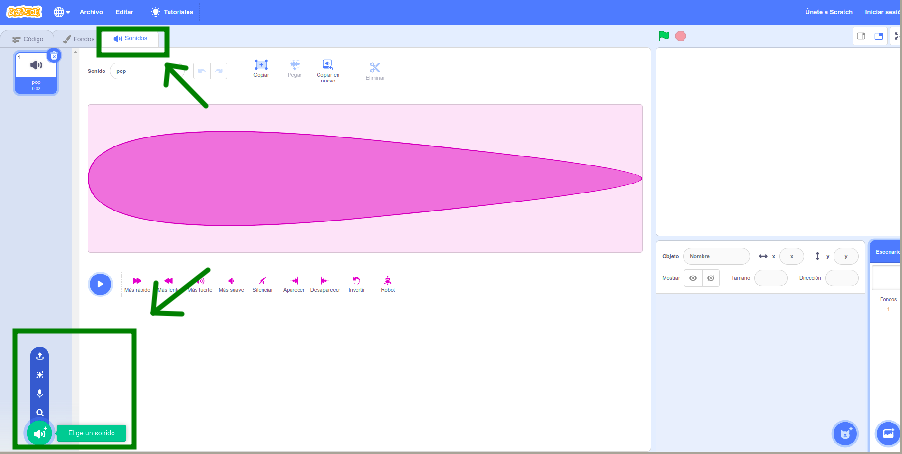Click the Tamaño input field
902x454 pixels.
pos(771,278)
